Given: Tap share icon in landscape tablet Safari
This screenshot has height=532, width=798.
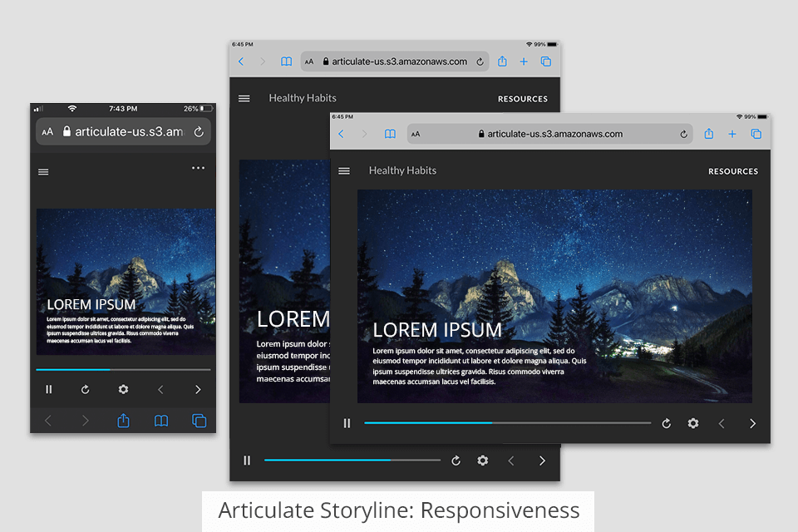Looking at the screenshot, I should coord(709,133).
